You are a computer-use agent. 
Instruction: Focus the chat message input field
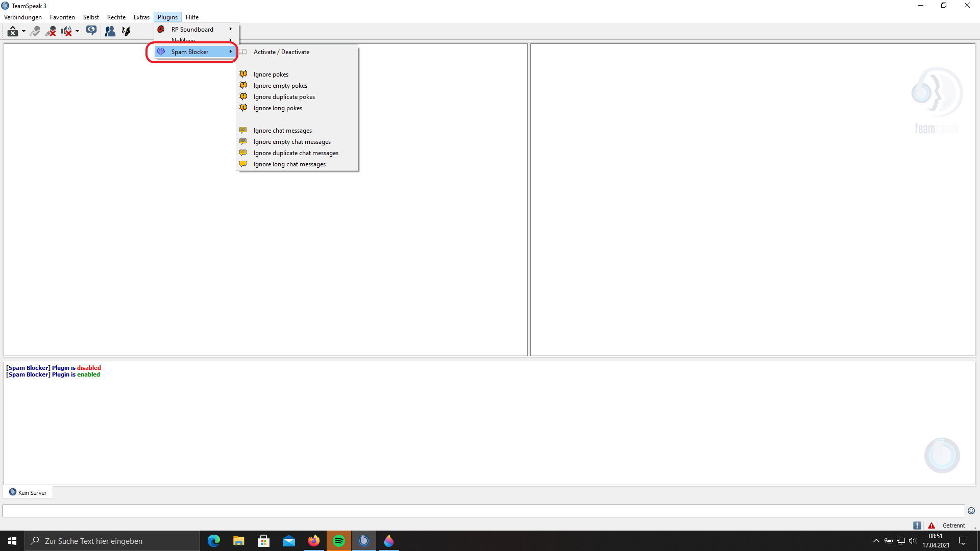[x=483, y=511]
